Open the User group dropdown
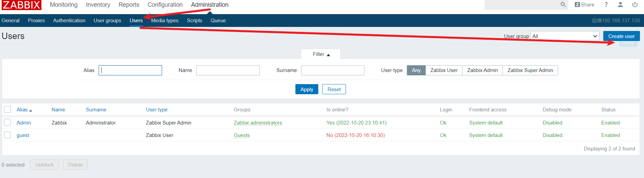The width and height of the screenshot is (644, 178). 565,36
